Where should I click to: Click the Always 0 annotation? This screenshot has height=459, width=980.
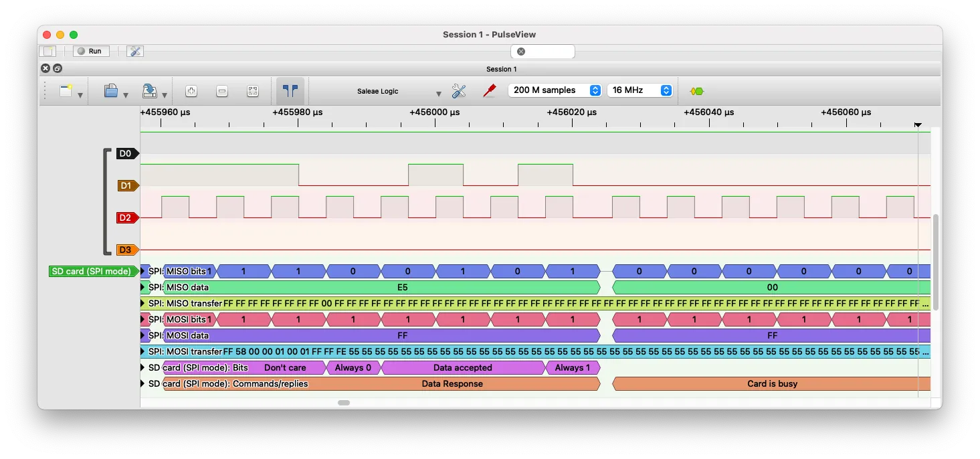pyautogui.click(x=353, y=367)
